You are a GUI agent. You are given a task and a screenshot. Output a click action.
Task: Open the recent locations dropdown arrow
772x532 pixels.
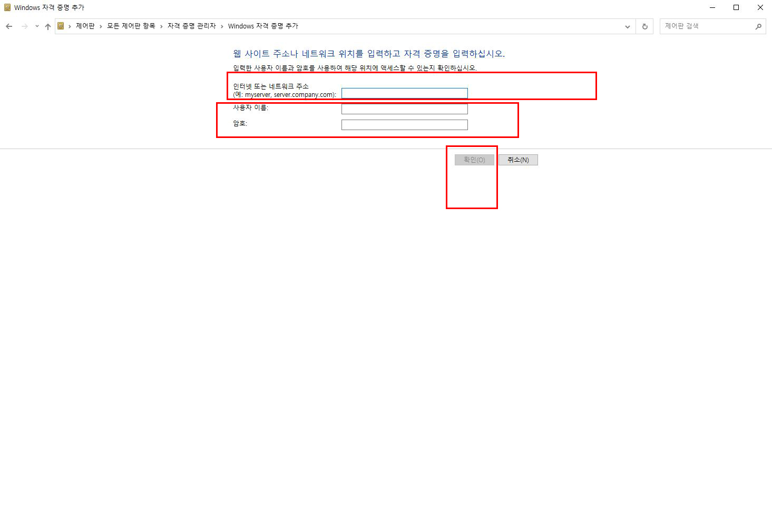click(37, 26)
